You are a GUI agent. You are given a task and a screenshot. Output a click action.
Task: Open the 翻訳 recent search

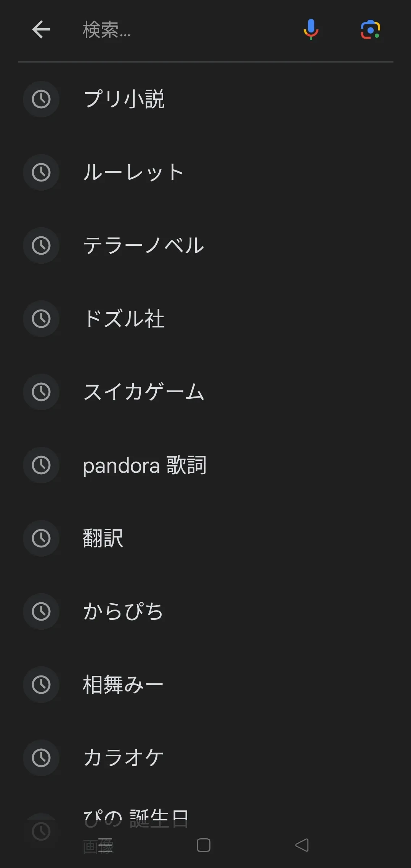103,538
